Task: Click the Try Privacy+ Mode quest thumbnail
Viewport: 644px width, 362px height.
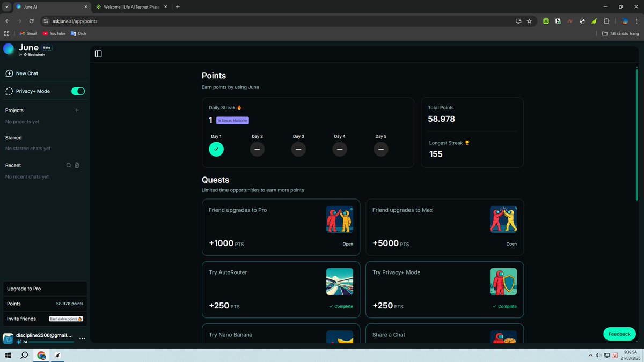Action: [x=503, y=282]
